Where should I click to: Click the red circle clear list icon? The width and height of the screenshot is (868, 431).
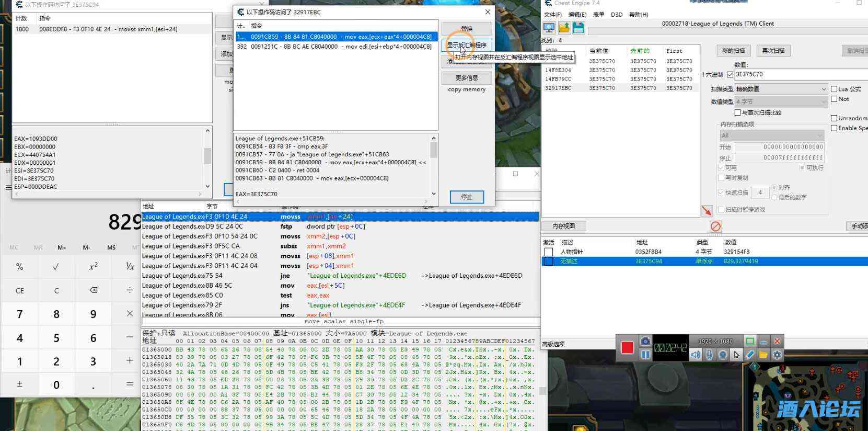click(715, 226)
